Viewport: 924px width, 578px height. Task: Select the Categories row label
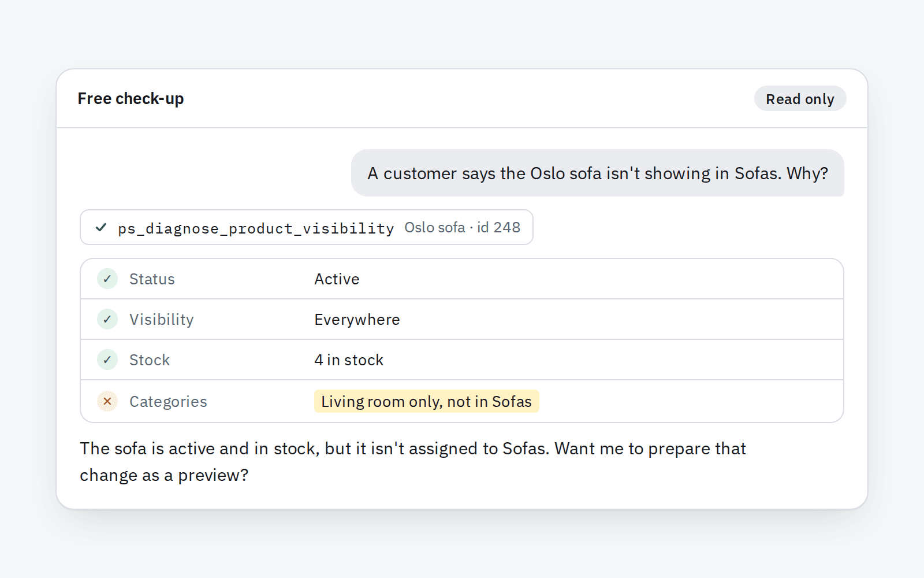click(x=168, y=402)
